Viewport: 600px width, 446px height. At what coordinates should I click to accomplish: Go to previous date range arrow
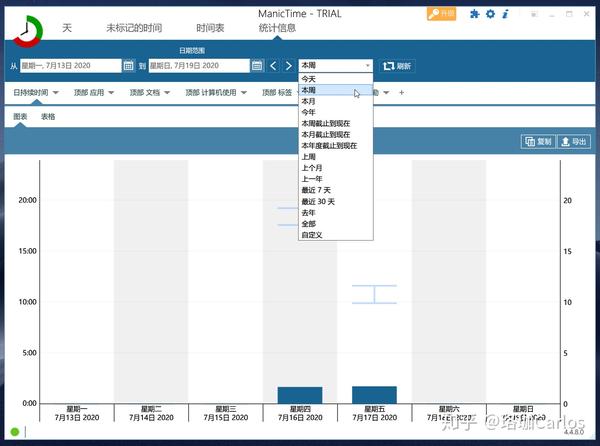tap(273, 66)
